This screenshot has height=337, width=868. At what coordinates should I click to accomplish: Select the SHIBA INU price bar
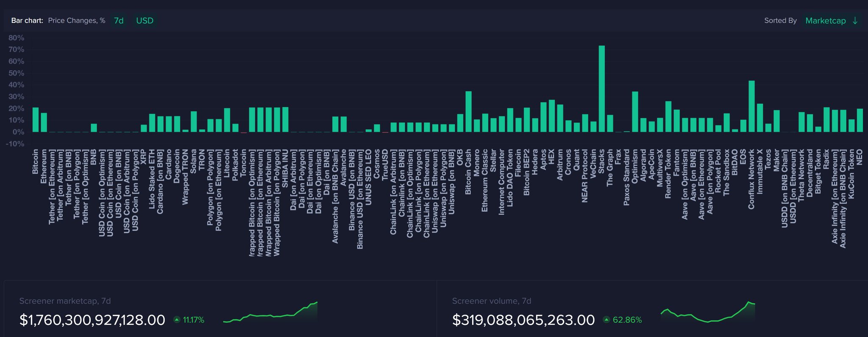285,119
